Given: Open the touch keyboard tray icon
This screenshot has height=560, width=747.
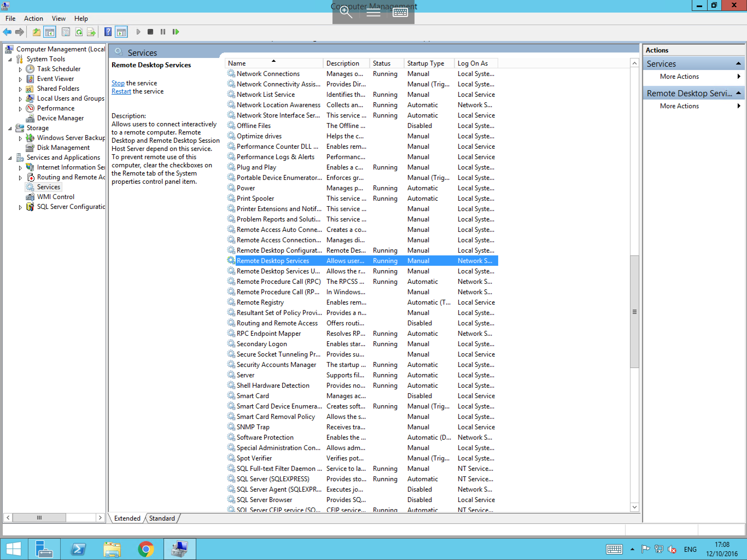Looking at the screenshot, I should [x=614, y=549].
